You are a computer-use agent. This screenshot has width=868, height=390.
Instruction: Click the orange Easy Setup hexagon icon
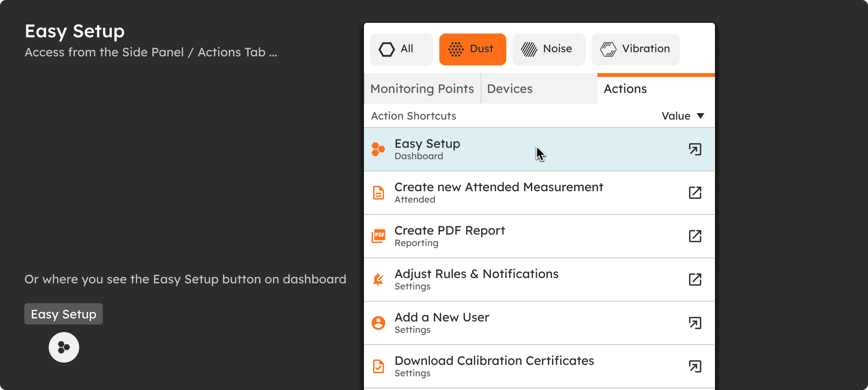pos(378,149)
